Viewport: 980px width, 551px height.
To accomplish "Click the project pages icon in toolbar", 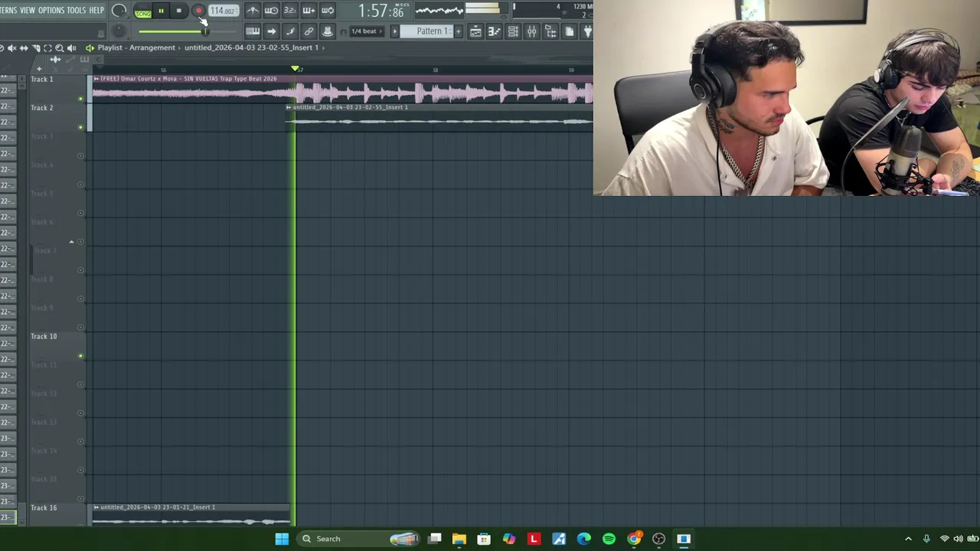I will (569, 31).
